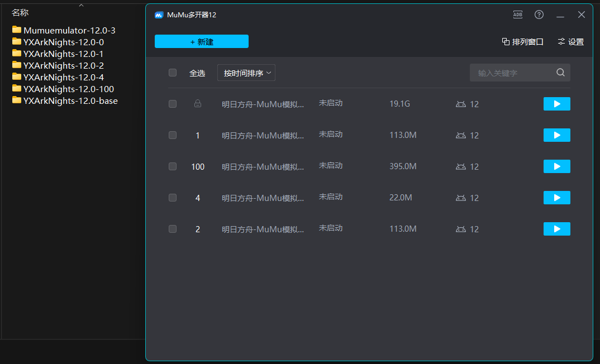Click the Android icon on emulator 1 row
600x364 pixels.
pos(461,135)
